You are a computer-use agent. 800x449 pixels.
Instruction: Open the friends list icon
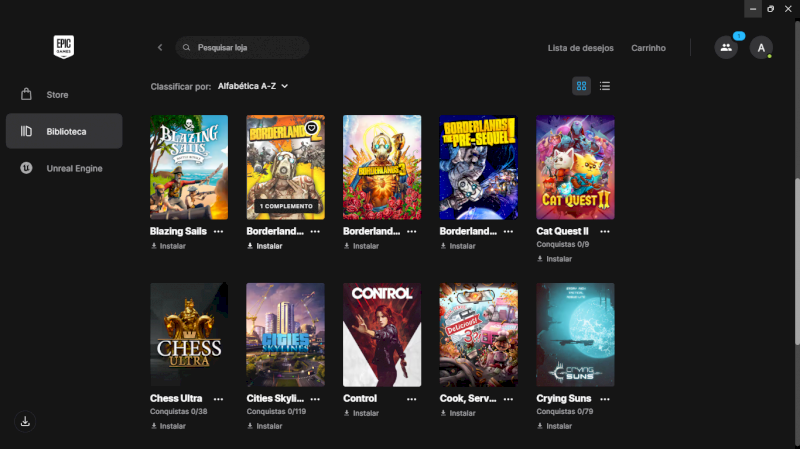(x=726, y=47)
